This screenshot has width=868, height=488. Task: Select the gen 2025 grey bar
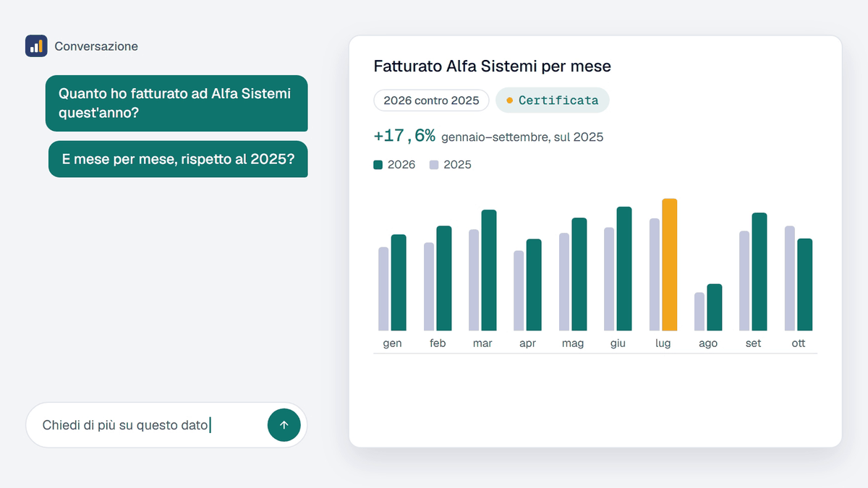pyautogui.click(x=383, y=289)
